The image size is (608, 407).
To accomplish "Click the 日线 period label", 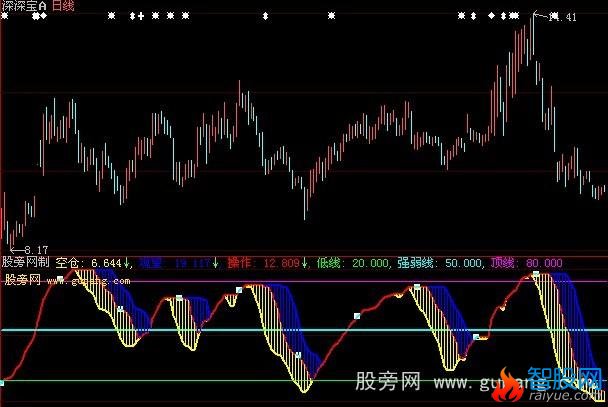I will click(x=63, y=5).
